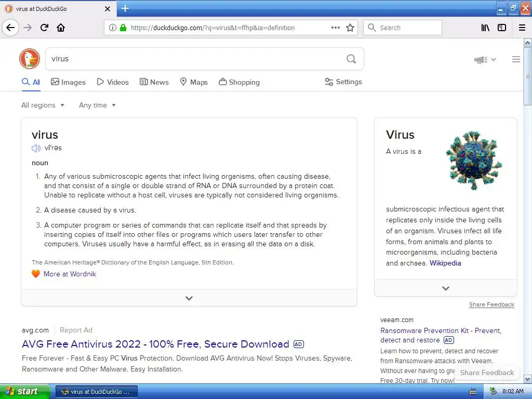Open the Any time filter dropdown
This screenshot has height=399, width=532.
(x=97, y=105)
